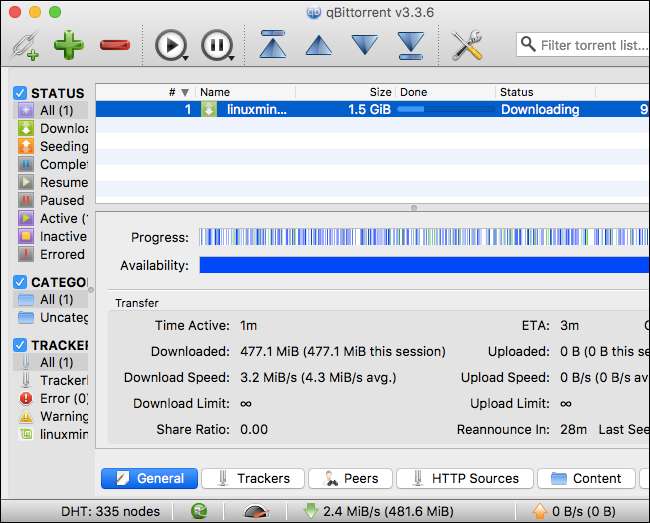Click the 477.1 MiB Downloaded value

(343, 351)
